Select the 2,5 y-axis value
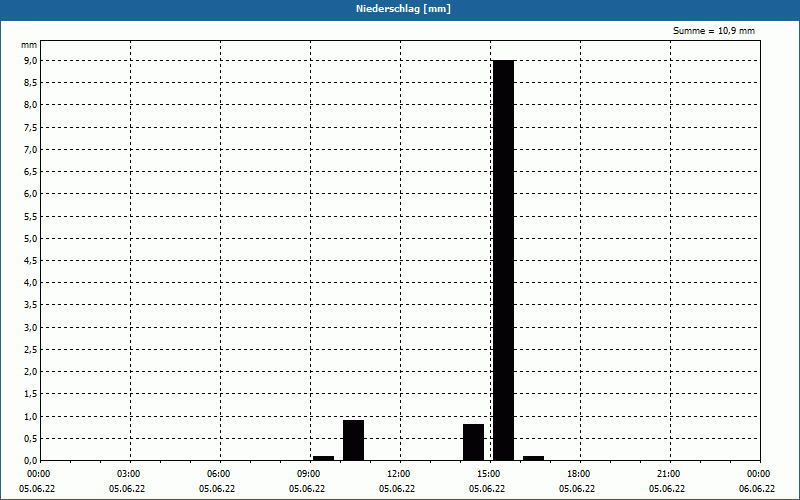 coord(30,349)
